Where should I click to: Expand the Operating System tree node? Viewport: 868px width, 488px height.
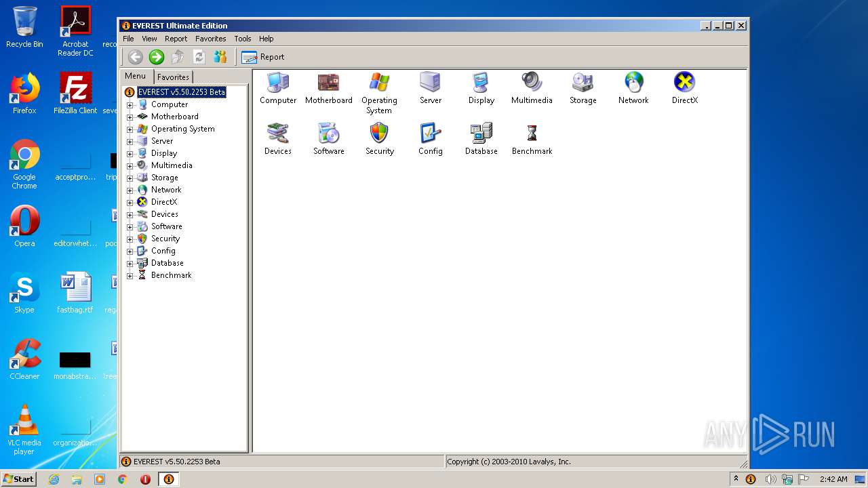click(130, 129)
